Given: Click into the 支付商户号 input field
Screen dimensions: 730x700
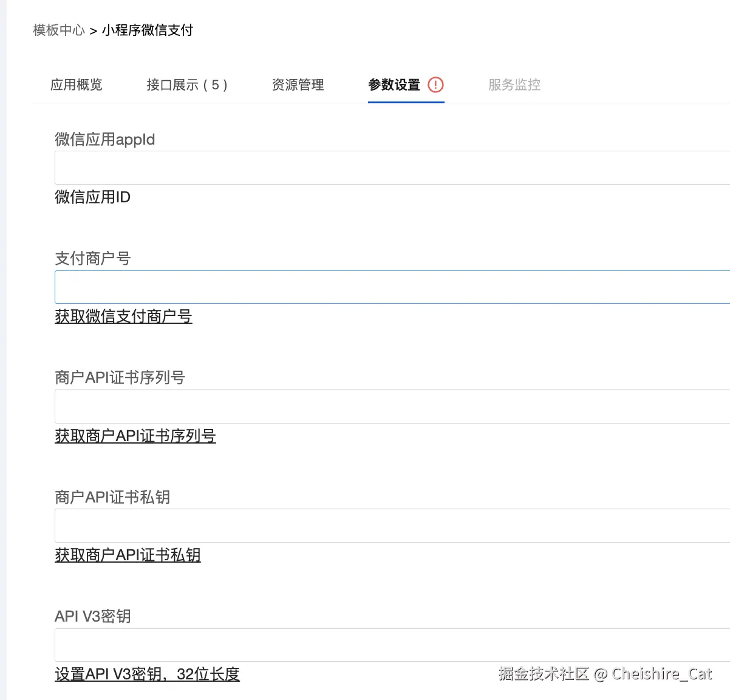Looking at the screenshot, I should point(392,287).
